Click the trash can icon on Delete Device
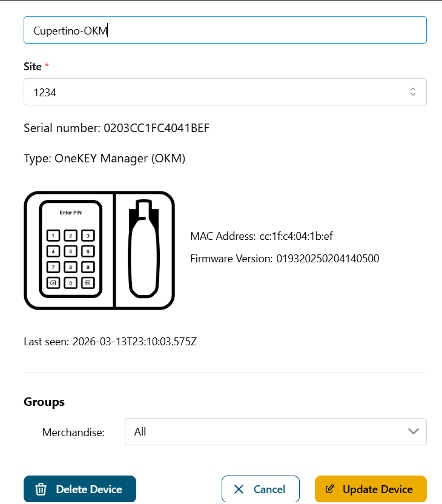This screenshot has height=504, width=442. pyautogui.click(x=41, y=489)
